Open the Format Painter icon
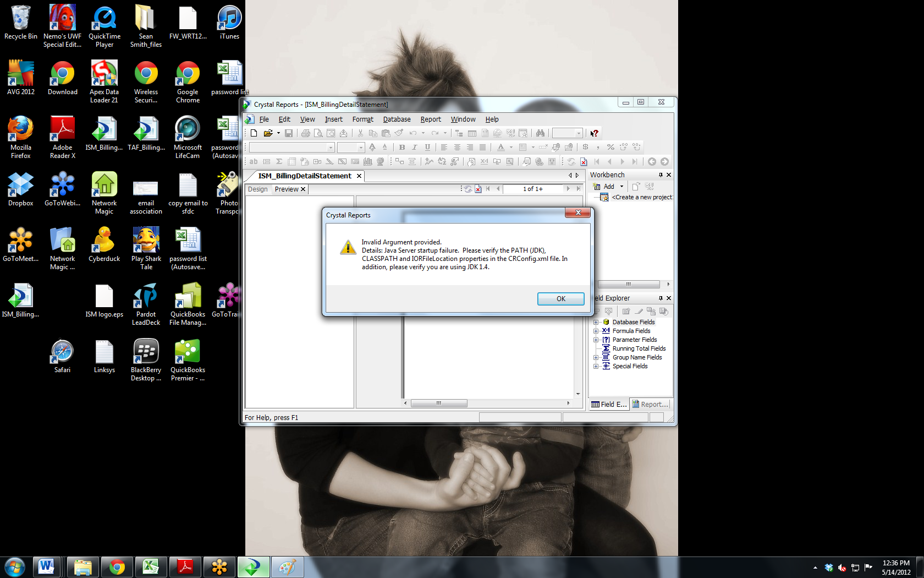 tap(398, 133)
